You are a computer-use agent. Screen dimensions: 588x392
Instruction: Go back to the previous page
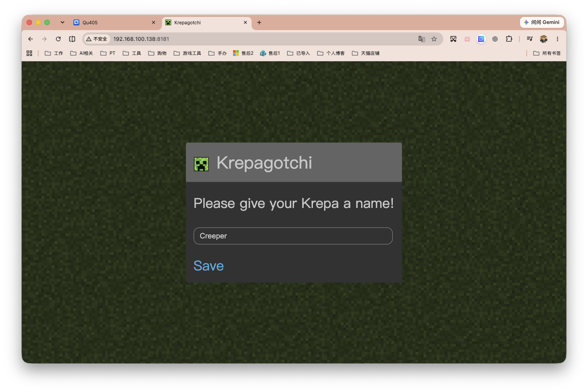click(30, 39)
